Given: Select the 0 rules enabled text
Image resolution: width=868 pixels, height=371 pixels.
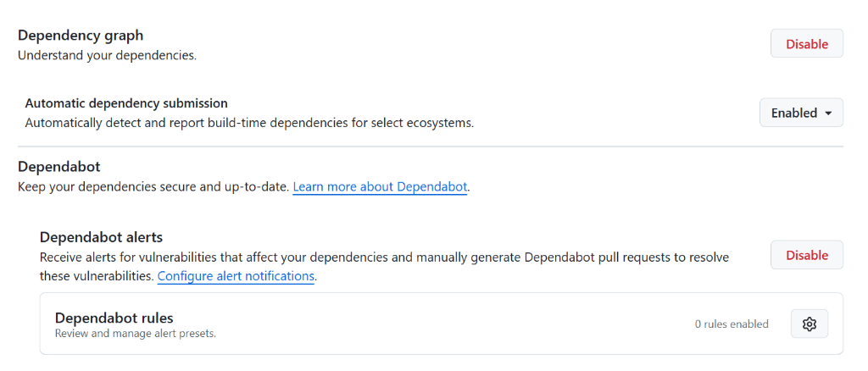Looking at the screenshot, I should tap(732, 324).
